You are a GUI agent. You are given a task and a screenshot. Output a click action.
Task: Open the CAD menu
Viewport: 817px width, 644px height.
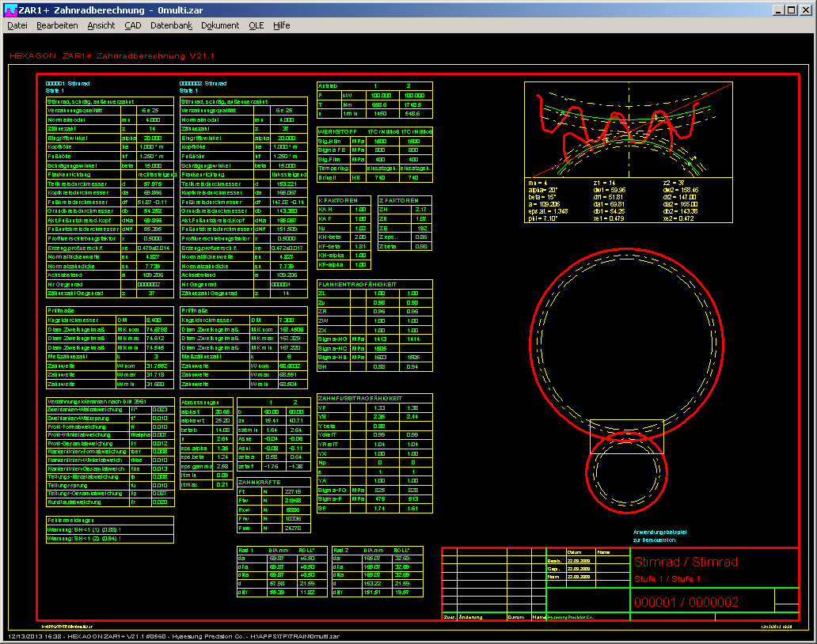click(132, 25)
